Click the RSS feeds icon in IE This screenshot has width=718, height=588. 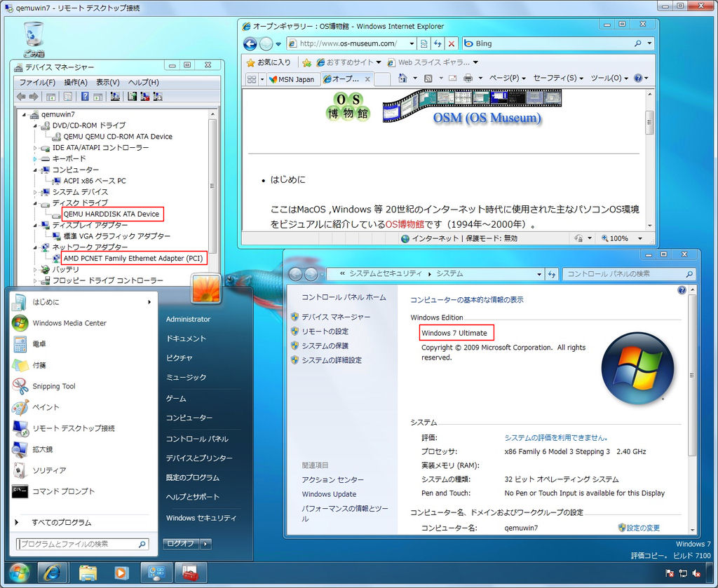(428, 78)
